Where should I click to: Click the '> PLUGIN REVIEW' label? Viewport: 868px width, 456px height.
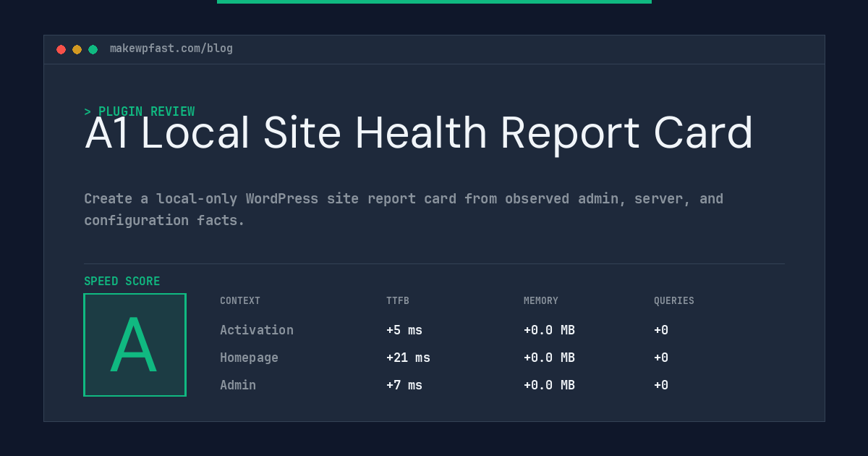140,111
